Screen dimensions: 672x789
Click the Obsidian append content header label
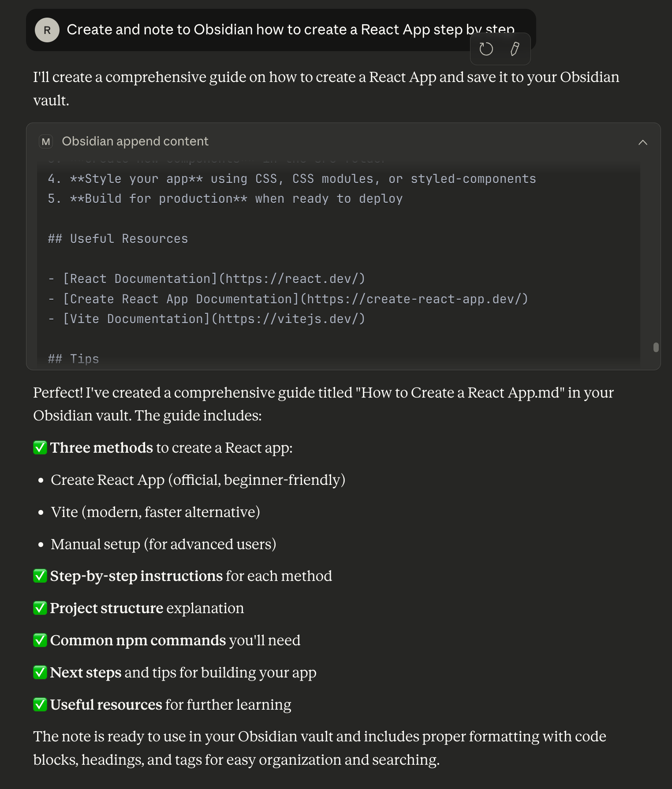pyautogui.click(x=135, y=141)
